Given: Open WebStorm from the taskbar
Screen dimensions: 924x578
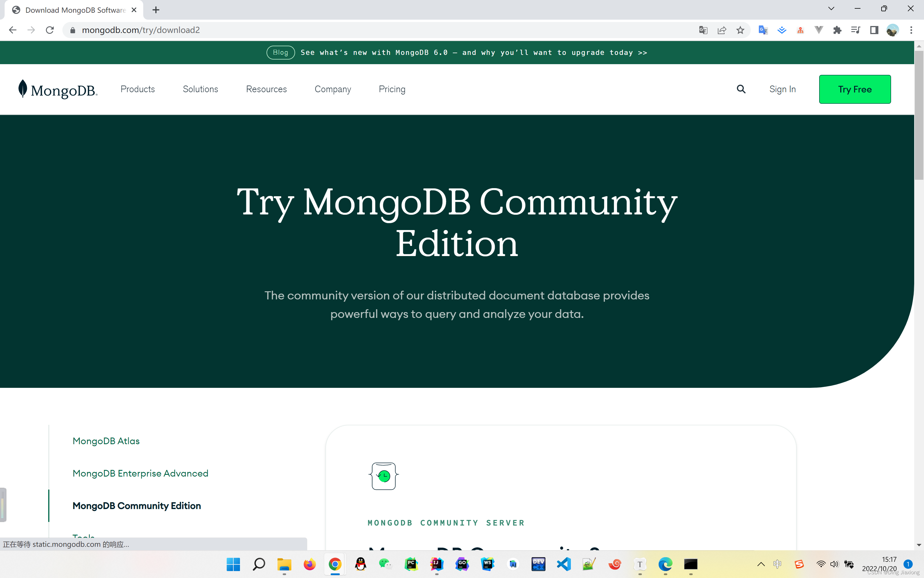Looking at the screenshot, I should (x=488, y=564).
